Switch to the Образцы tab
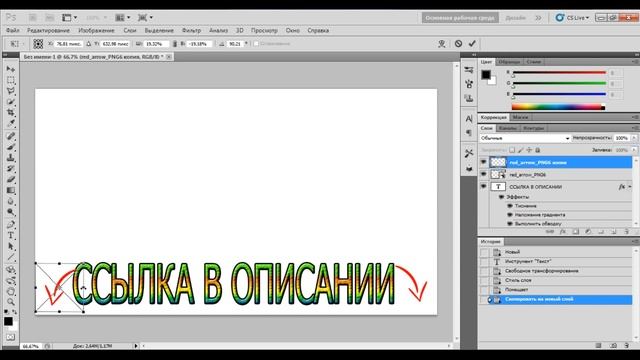 click(x=509, y=62)
